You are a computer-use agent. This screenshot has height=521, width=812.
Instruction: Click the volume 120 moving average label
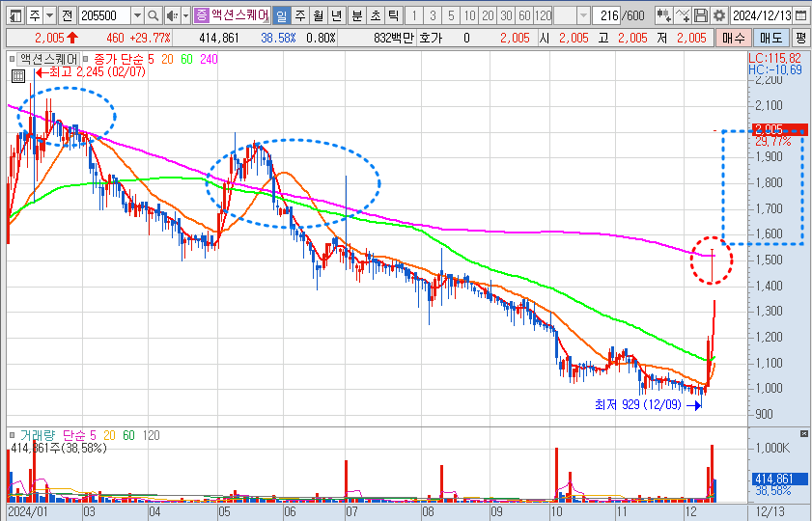point(151,436)
